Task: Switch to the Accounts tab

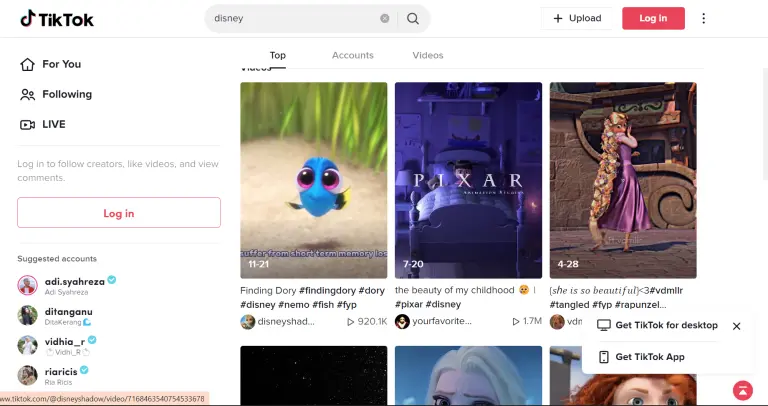Action: [x=352, y=55]
